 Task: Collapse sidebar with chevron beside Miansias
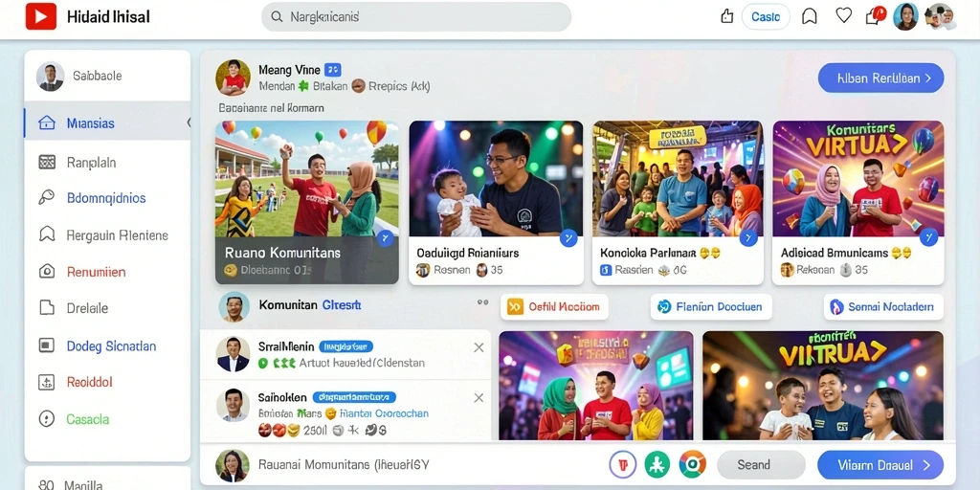point(189,122)
